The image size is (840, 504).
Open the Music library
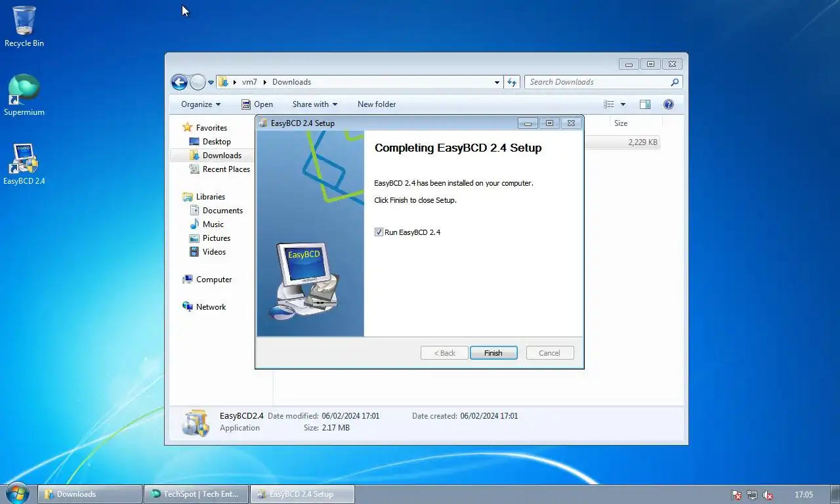(x=207, y=224)
